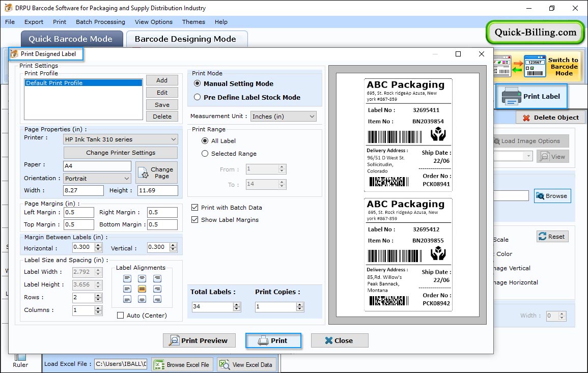
Task: Open the Orientation dropdown
Action: click(97, 179)
